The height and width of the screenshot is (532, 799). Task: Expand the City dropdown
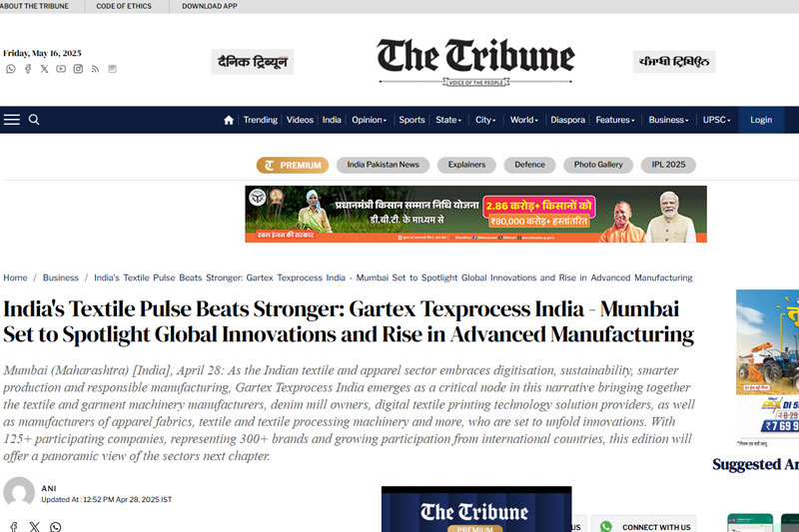point(485,120)
